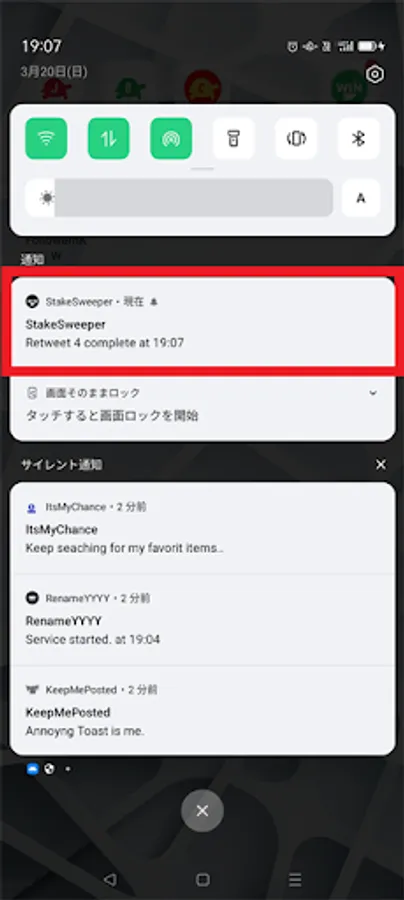Screen dimensions: 404x900
Task: Clear all notifications with round X button
Action: 202,810
